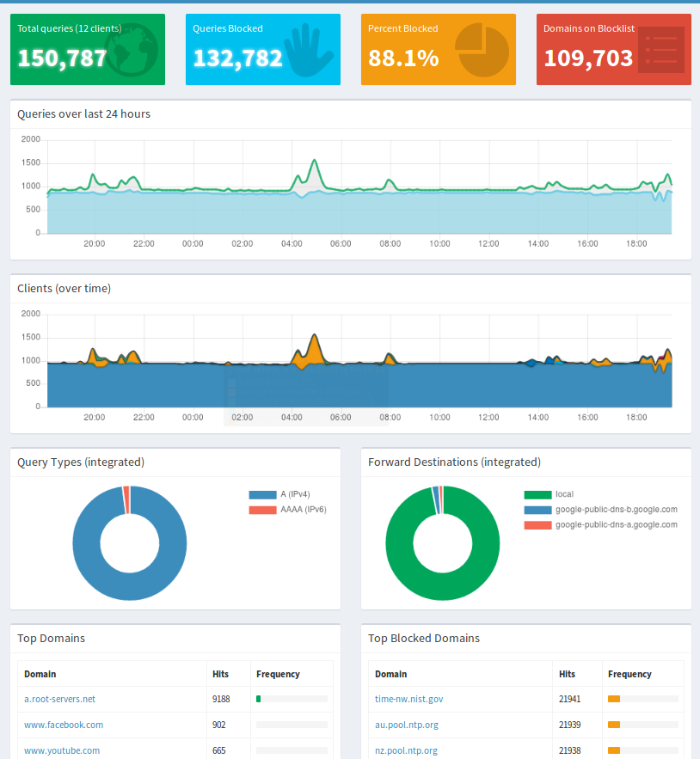
Task: Open the www.youtube.com domain link
Action: [62, 750]
